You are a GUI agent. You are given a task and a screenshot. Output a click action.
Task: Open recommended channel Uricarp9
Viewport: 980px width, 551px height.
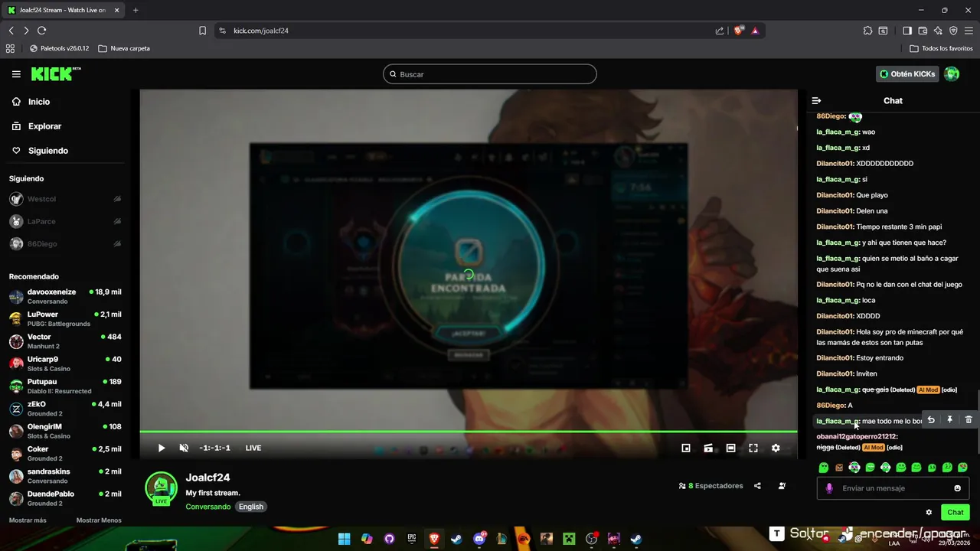pyautogui.click(x=65, y=364)
